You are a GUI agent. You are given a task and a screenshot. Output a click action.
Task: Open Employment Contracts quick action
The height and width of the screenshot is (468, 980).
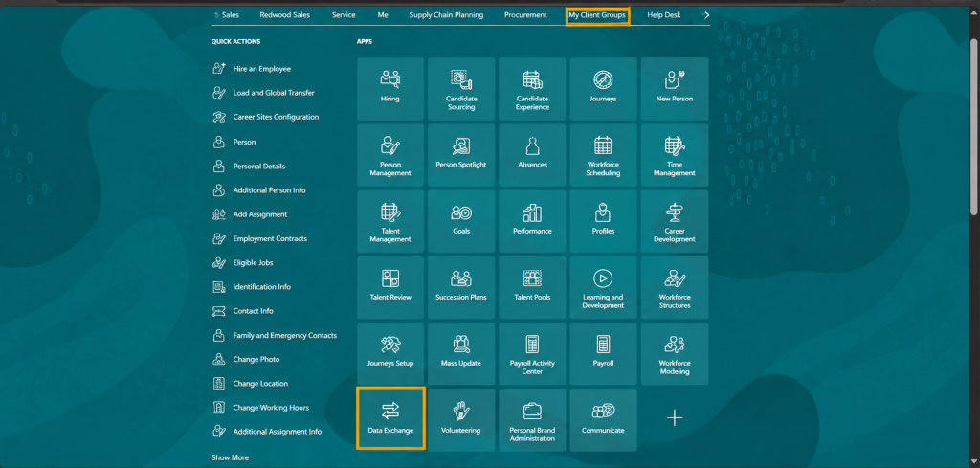point(260,238)
